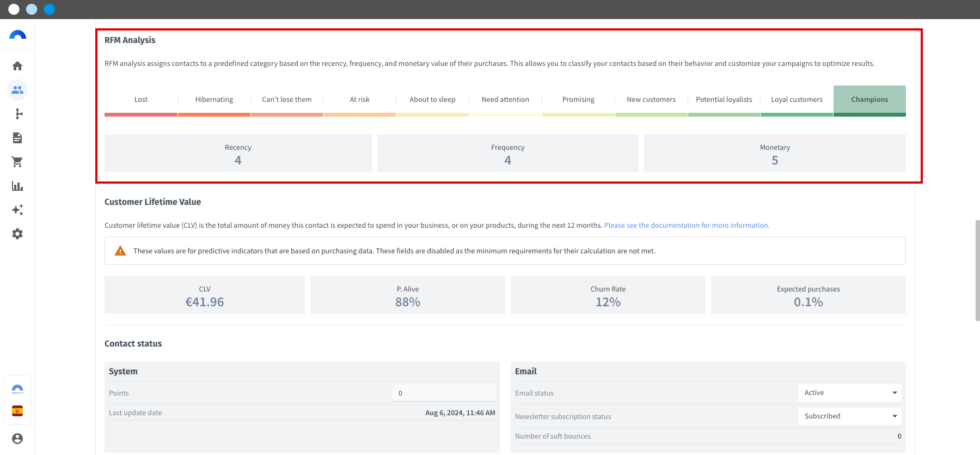Click the page vertical scrollbar
Image resolution: width=980 pixels, height=455 pixels.
coord(978,270)
